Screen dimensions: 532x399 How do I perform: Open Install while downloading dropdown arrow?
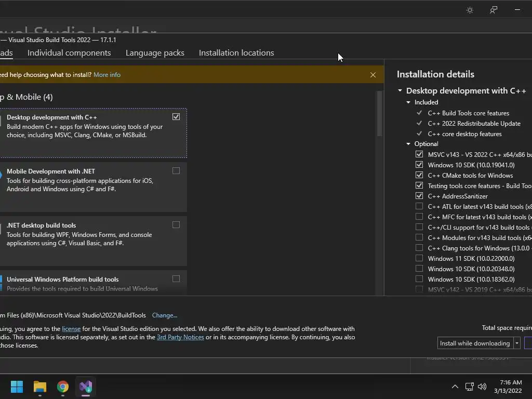[517, 343]
